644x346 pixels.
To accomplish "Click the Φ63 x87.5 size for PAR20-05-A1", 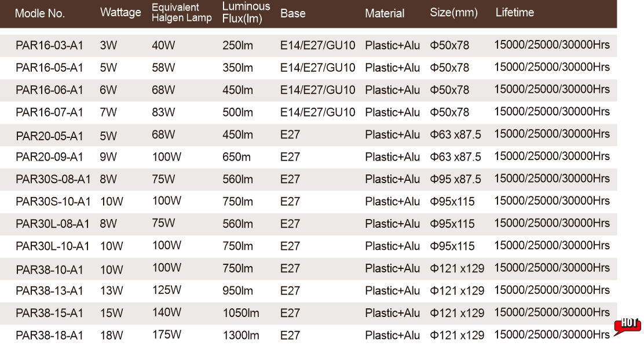I will tap(455, 135).
